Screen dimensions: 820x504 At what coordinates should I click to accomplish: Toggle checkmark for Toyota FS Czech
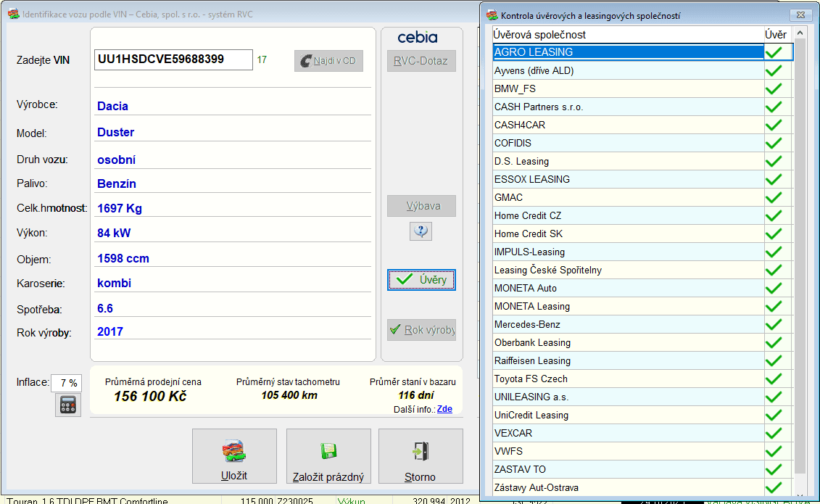click(774, 379)
